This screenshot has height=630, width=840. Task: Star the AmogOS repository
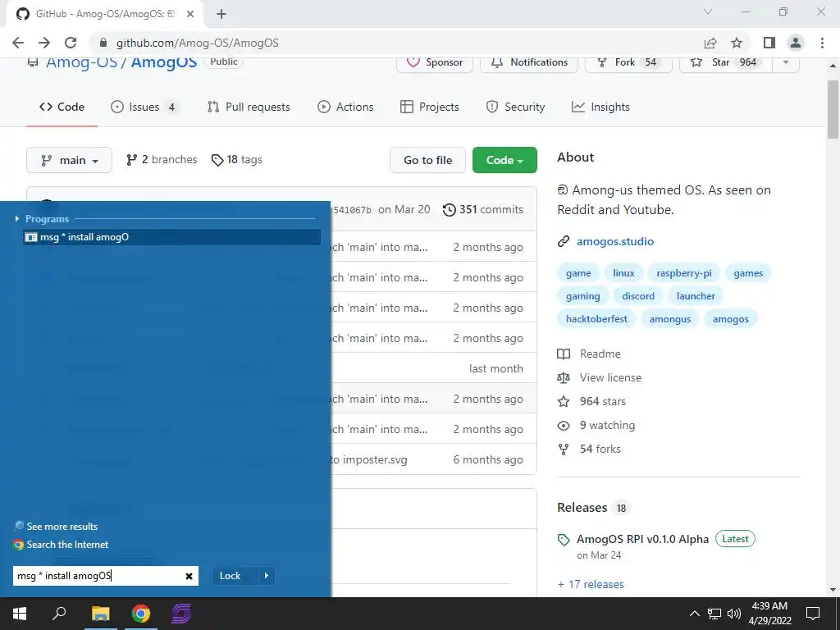(x=725, y=62)
